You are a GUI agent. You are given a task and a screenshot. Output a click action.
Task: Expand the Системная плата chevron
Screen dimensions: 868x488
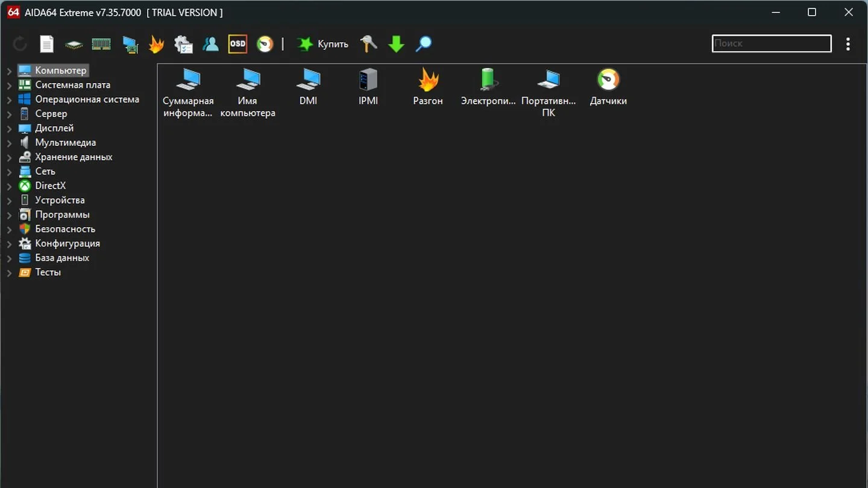pos(9,86)
